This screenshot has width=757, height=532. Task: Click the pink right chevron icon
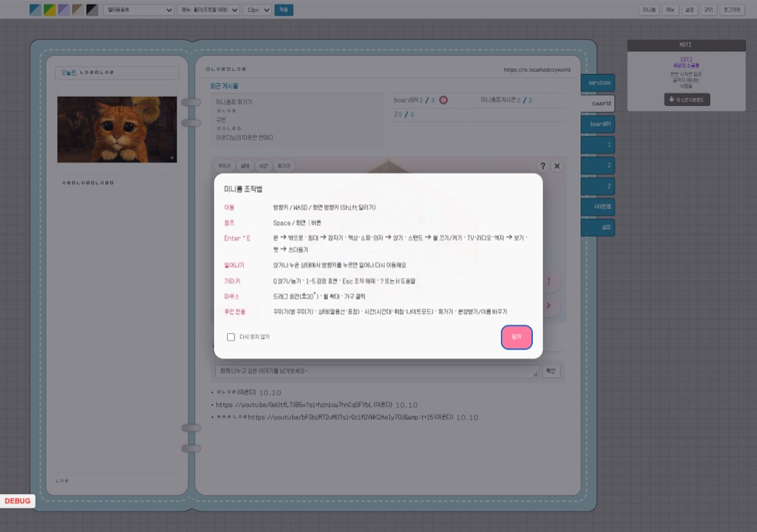(x=548, y=306)
